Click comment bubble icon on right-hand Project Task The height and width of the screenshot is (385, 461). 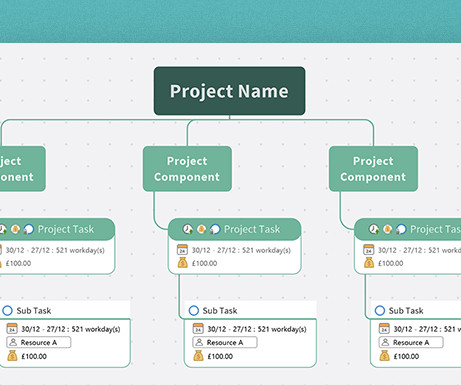pos(401,229)
